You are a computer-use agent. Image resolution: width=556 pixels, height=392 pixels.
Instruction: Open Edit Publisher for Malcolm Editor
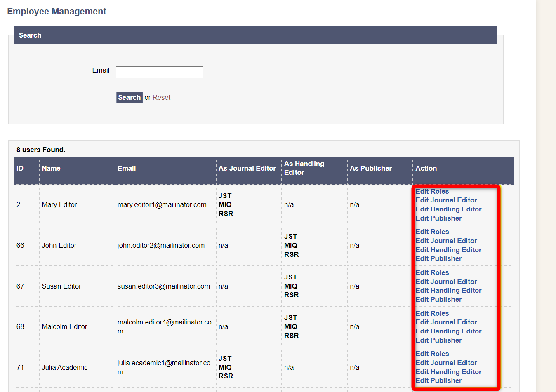pos(438,340)
